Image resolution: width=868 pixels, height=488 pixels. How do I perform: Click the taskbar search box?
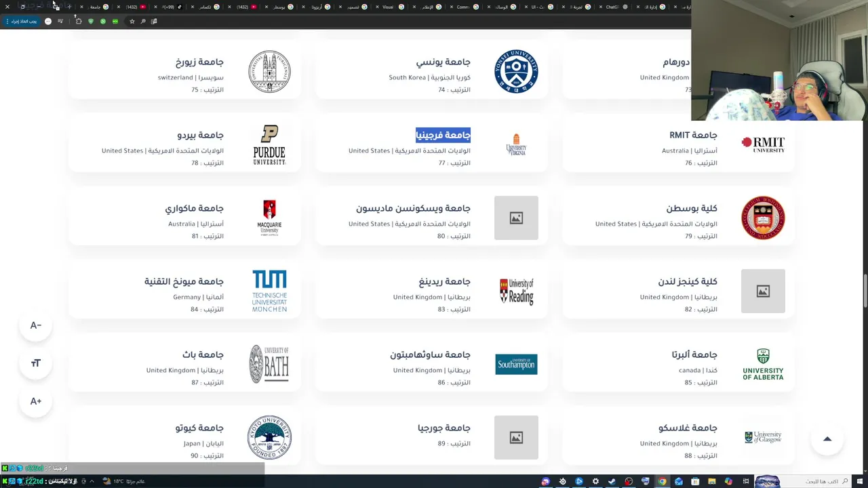pos(817,481)
